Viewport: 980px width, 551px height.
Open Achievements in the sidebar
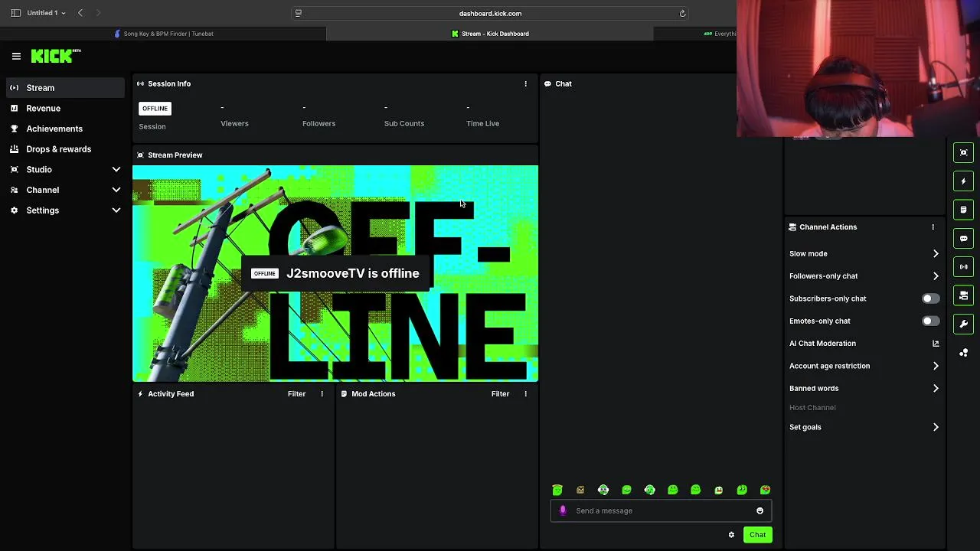click(x=65, y=129)
